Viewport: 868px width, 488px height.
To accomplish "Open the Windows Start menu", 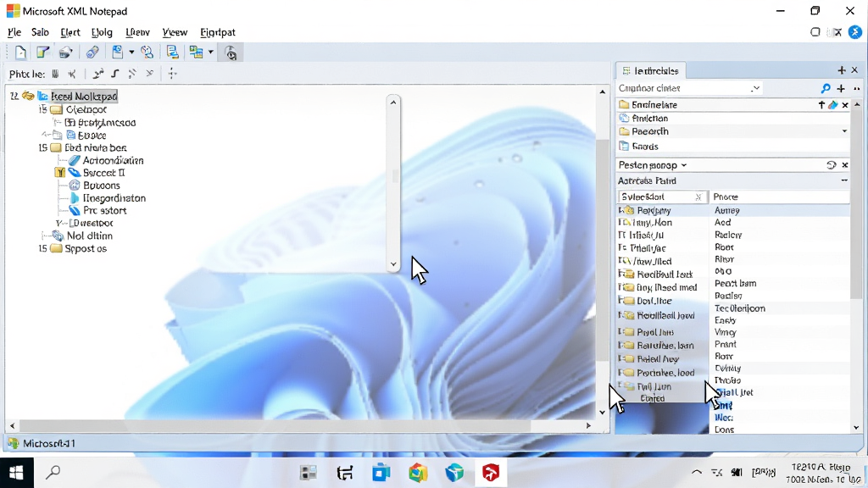I will pos(16,473).
